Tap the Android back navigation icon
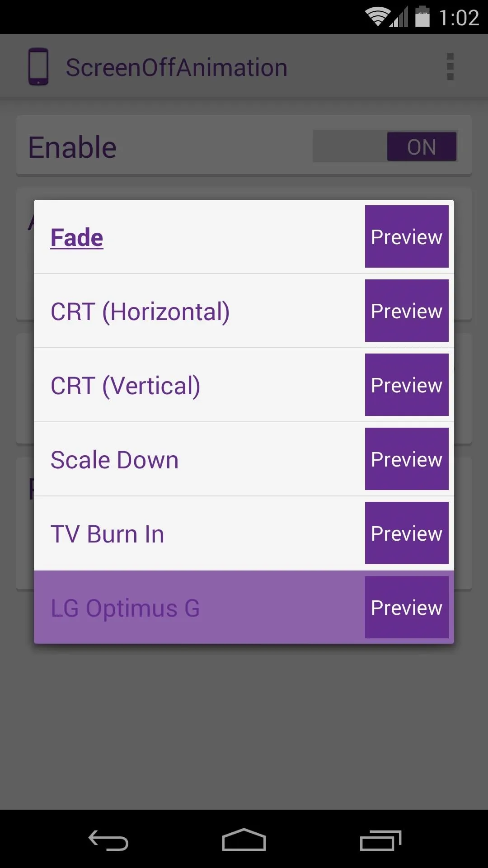The width and height of the screenshot is (488, 868). [x=108, y=840]
